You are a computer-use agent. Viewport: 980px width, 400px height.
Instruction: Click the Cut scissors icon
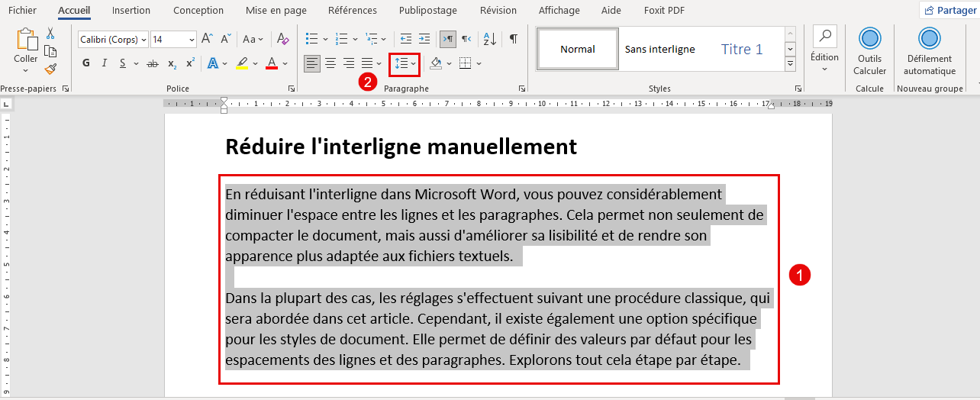point(50,34)
